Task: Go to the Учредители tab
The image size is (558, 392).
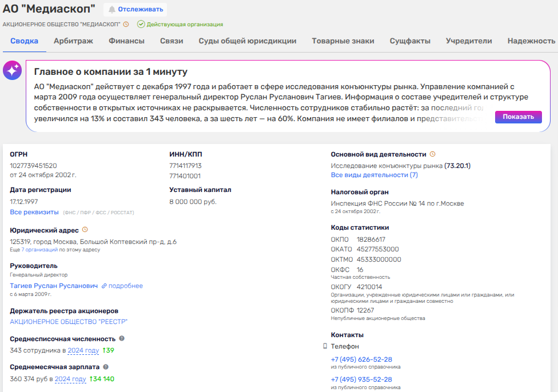Action: click(469, 41)
